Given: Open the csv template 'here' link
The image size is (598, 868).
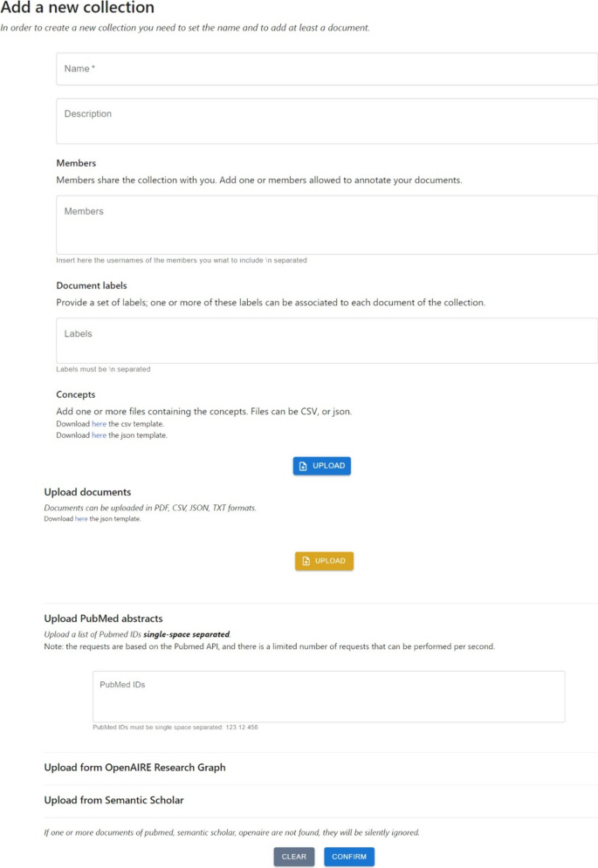Looking at the screenshot, I should click(x=100, y=424).
